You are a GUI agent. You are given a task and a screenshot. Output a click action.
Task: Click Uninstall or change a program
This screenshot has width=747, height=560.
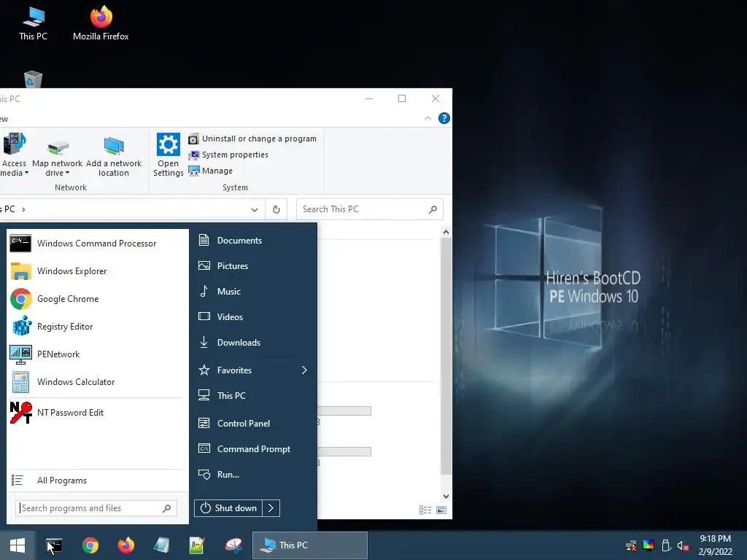pyautogui.click(x=252, y=139)
